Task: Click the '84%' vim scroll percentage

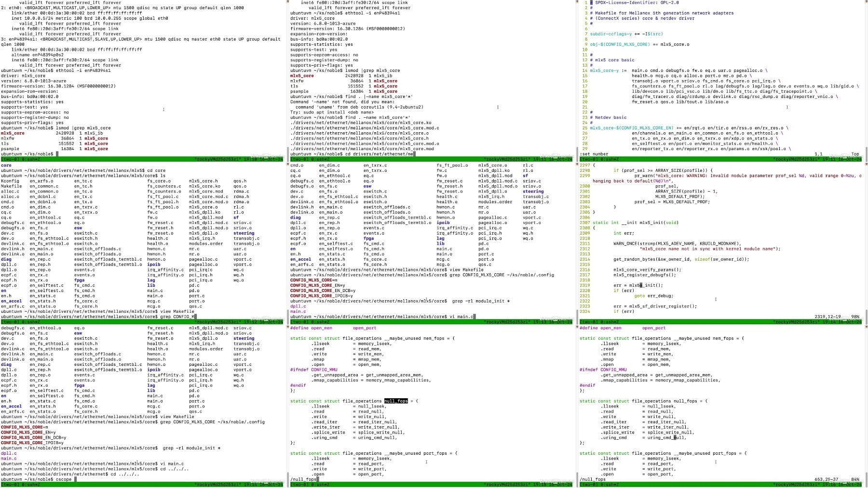Action: click(x=855, y=479)
